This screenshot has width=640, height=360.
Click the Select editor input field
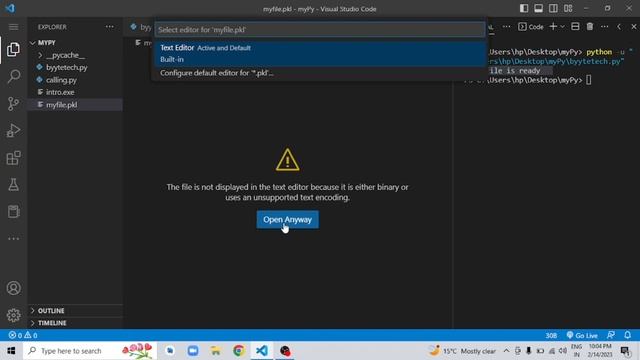coord(320,30)
